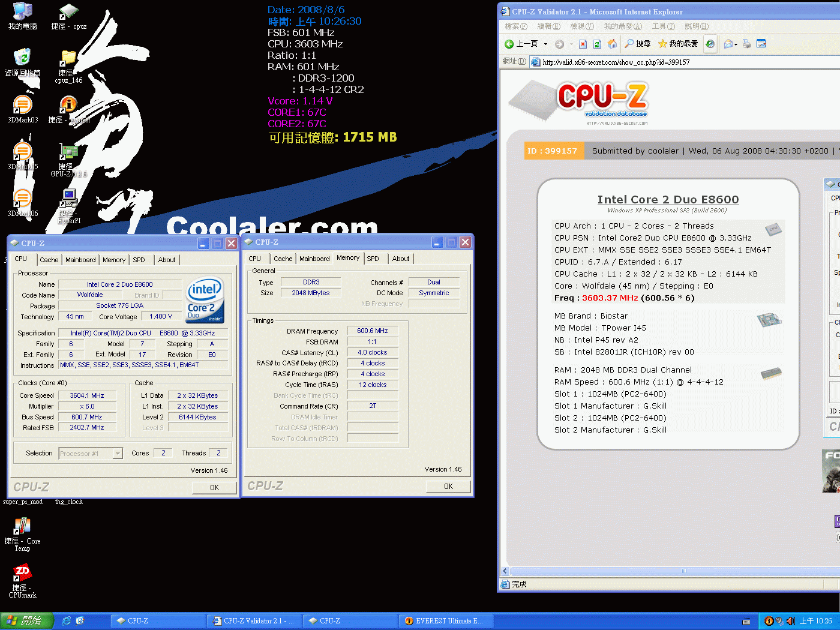Select the 3DMark03 desktop icon
This screenshot has height=630, width=840.
[x=22, y=109]
